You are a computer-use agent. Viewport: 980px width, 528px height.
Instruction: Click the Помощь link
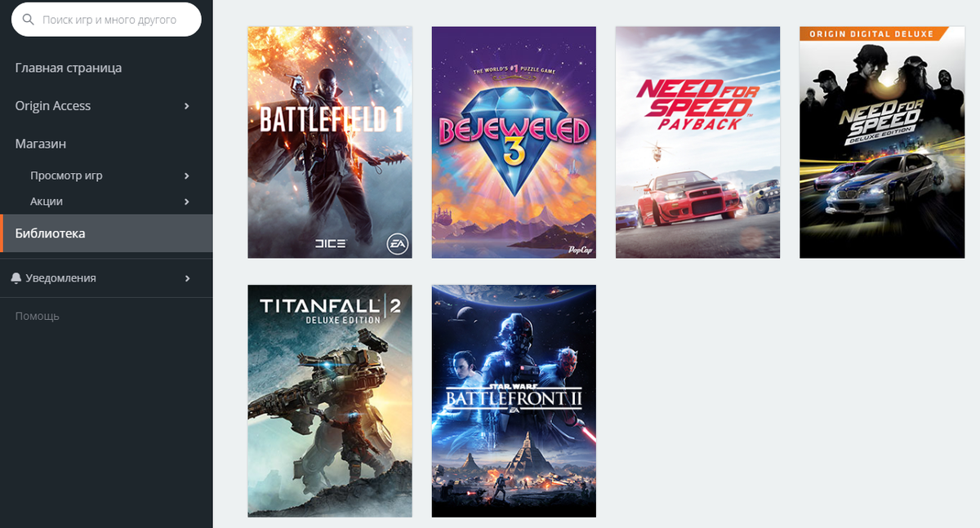click(x=38, y=316)
